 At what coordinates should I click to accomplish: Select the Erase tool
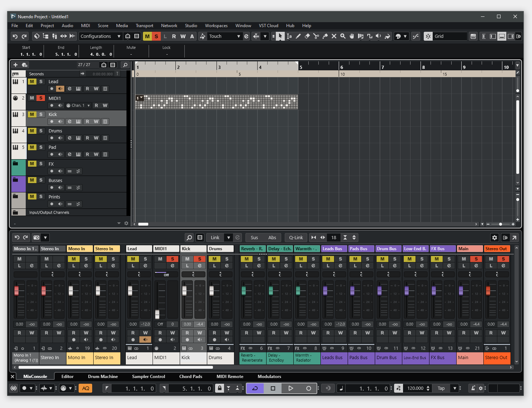click(x=307, y=36)
